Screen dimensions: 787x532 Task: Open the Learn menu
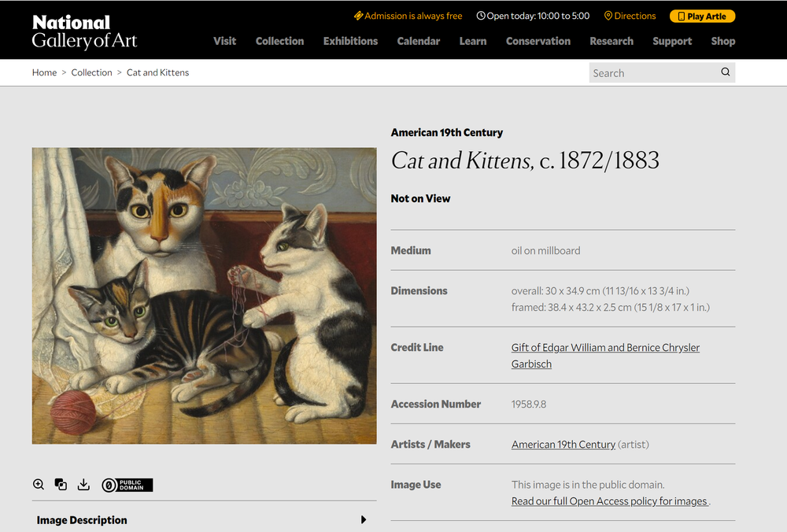point(473,41)
